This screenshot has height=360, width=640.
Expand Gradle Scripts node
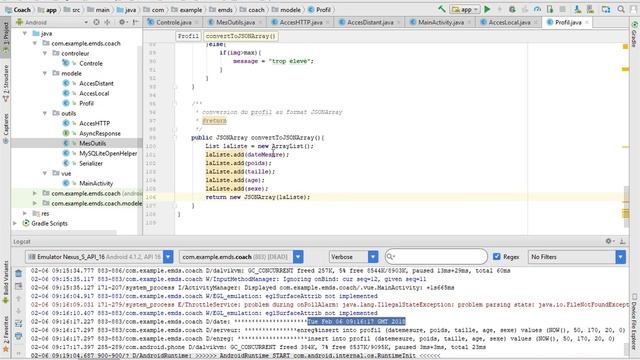(15, 223)
